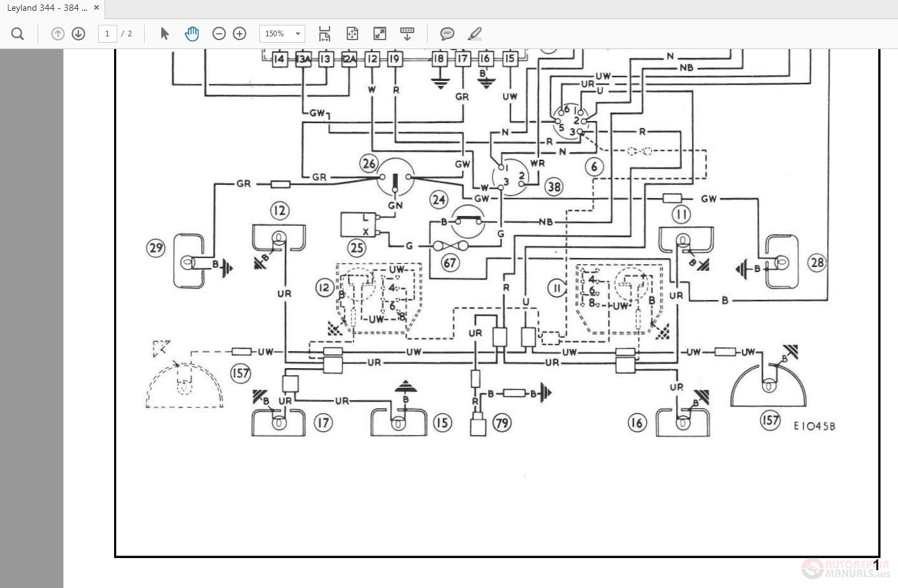Click component label 15 at bottom
The width and height of the screenshot is (898, 588).
442,422
